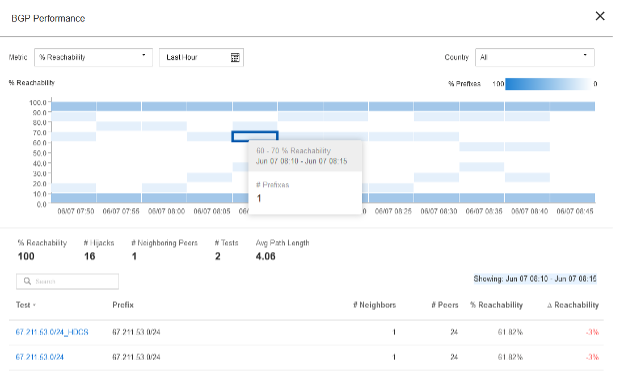Open the 67.211.53.0/24_HDCS test link
The height and width of the screenshot is (372, 624).
click(52, 332)
